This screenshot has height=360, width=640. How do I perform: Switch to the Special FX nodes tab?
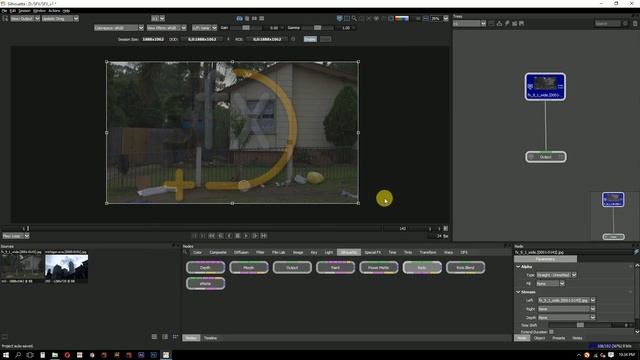tap(373, 252)
